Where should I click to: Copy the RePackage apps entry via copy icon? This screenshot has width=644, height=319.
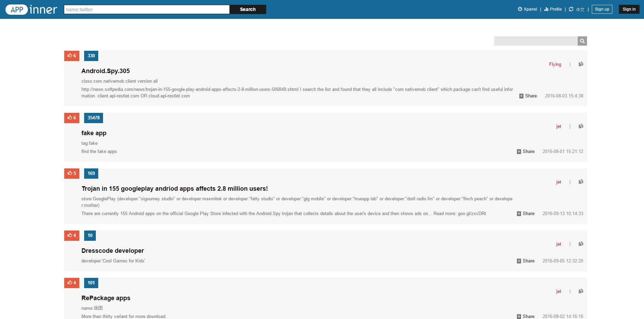(581, 291)
